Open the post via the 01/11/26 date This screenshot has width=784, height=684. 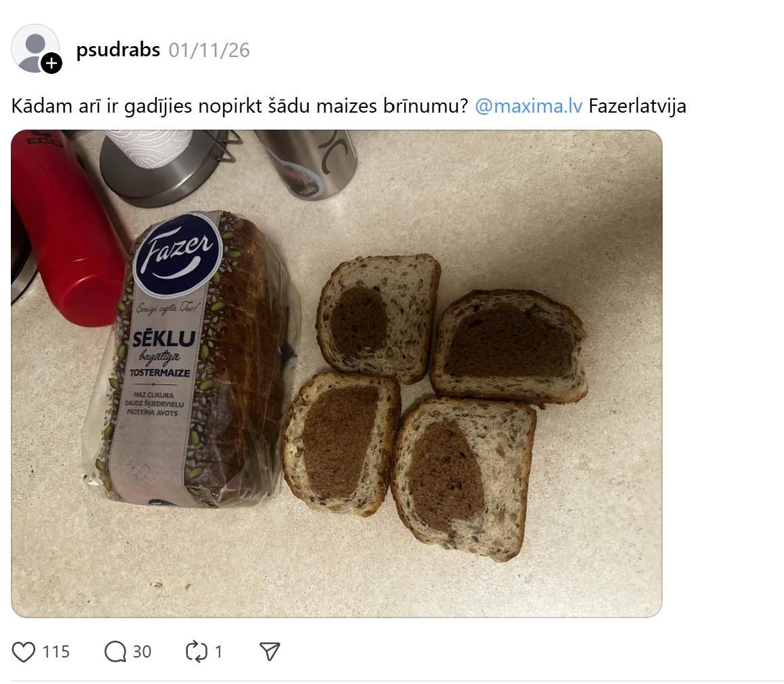(x=209, y=50)
